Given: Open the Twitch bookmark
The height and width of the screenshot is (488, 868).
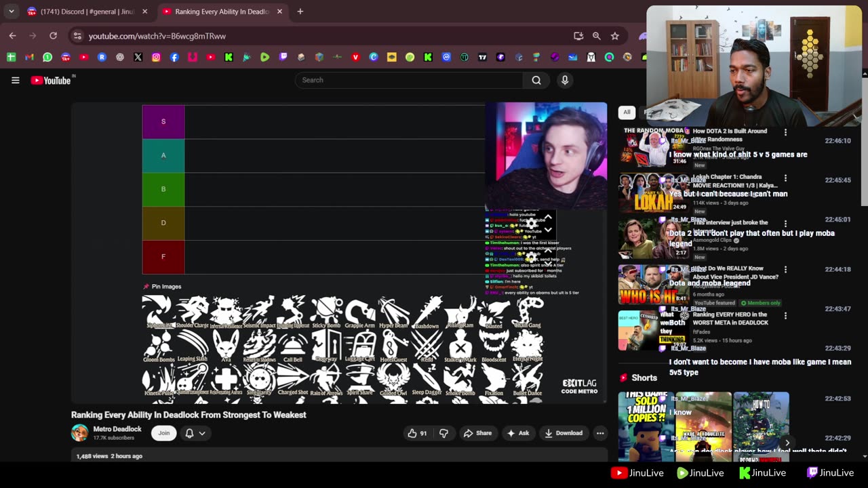Looking at the screenshot, I should (283, 58).
